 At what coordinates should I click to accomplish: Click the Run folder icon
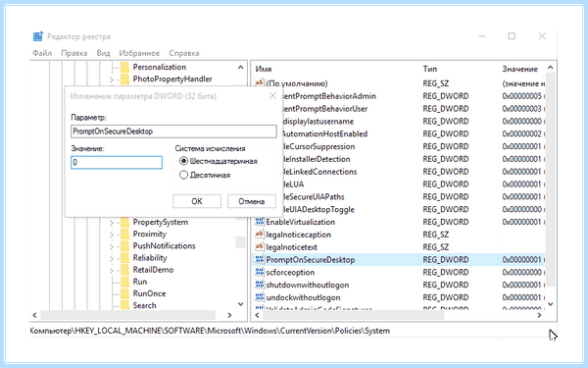click(124, 282)
